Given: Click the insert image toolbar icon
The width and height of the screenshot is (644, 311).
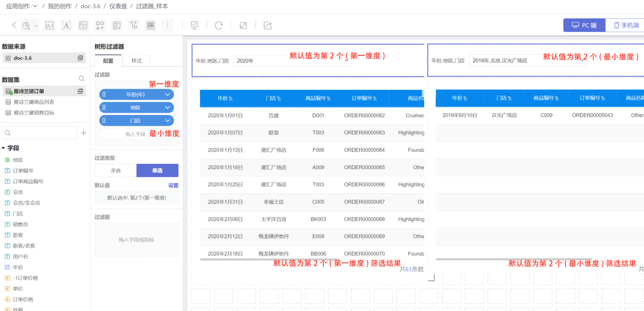Looking at the screenshot, I should click(50, 26).
